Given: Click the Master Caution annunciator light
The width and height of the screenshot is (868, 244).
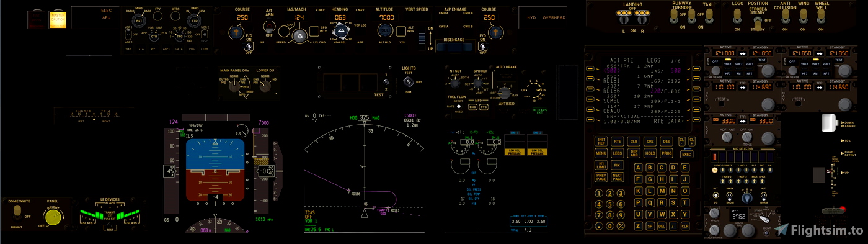Looking at the screenshot, I should coord(58,19).
